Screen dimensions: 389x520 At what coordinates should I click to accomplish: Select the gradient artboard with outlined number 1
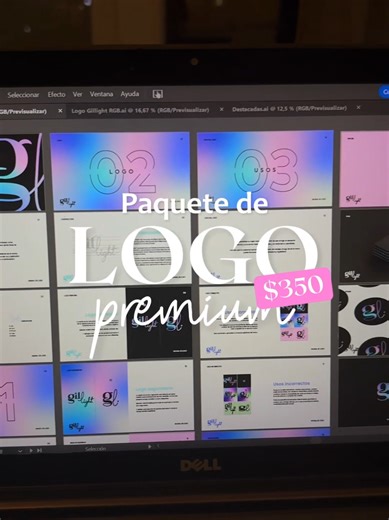[x=27, y=400]
